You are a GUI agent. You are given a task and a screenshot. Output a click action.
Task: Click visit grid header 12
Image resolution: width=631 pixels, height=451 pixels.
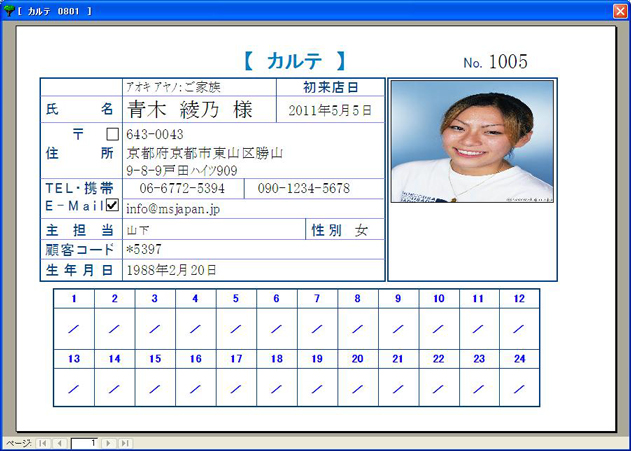pos(519,299)
